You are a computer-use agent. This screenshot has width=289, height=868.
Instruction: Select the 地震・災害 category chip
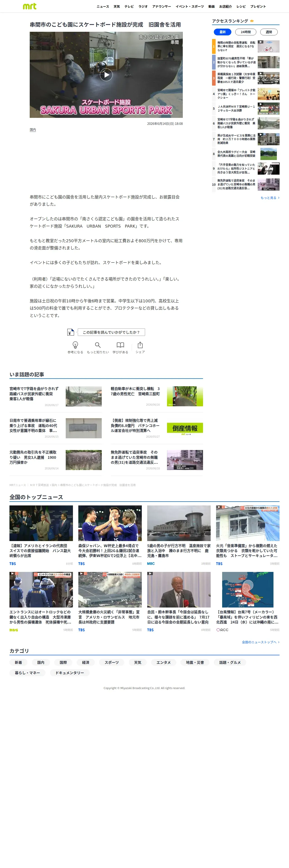pos(195,662)
